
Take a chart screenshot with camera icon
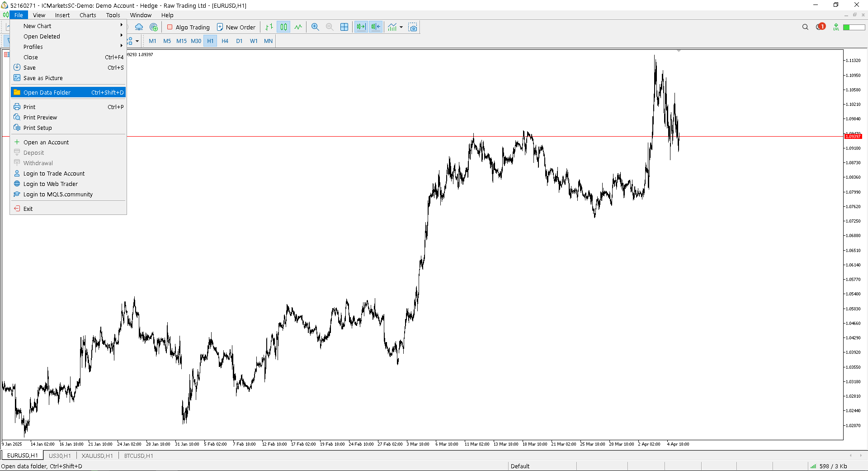click(x=412, y=27)
